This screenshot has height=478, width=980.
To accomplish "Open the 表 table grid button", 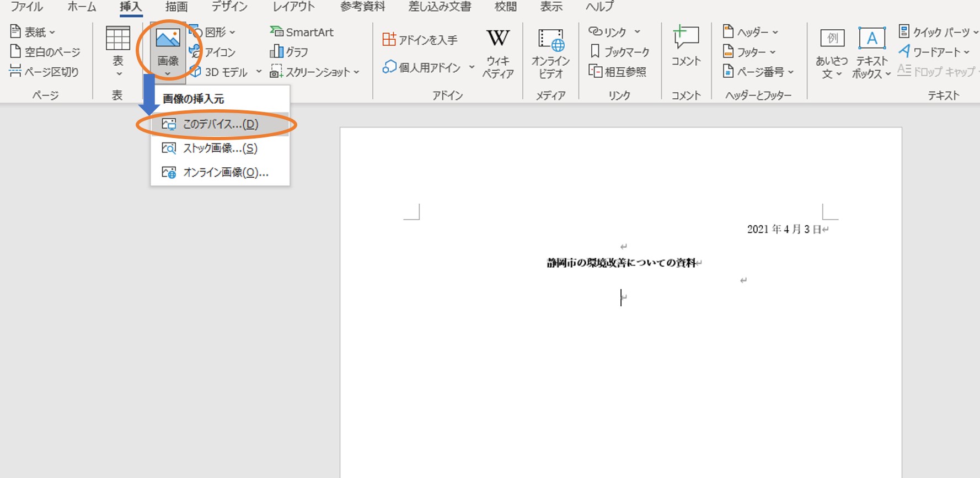I will coord(117,51).
